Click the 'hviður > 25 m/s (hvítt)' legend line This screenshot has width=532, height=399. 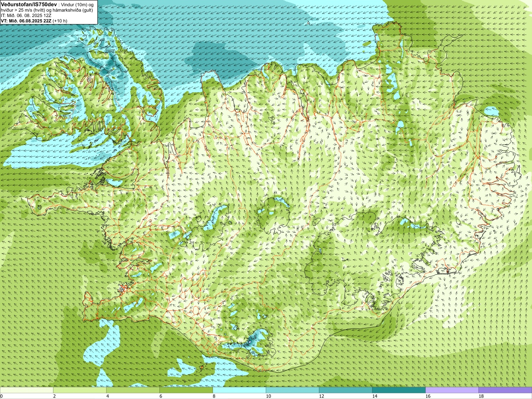[24, 10]
